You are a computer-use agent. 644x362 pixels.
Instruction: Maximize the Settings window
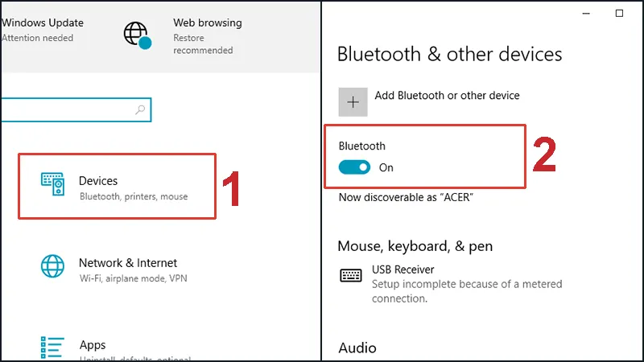619,13
